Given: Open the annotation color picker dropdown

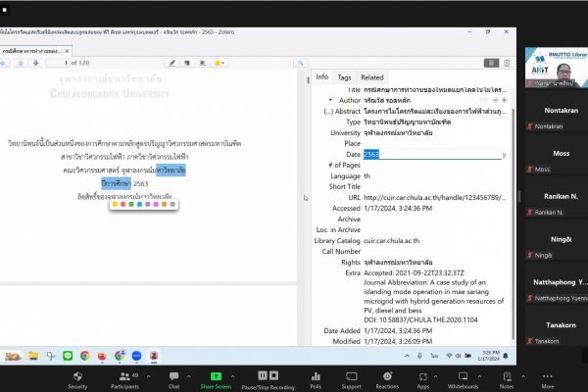Looking at the screenshot, I should click(220, 63).
